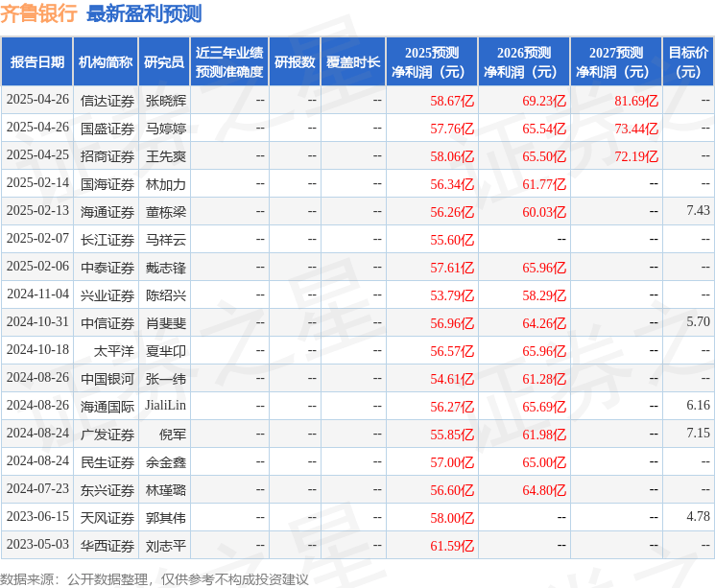This screenshot has height=588, width=715.
Task: Click the 海通国际 institution cell
Action: (107, 407)
